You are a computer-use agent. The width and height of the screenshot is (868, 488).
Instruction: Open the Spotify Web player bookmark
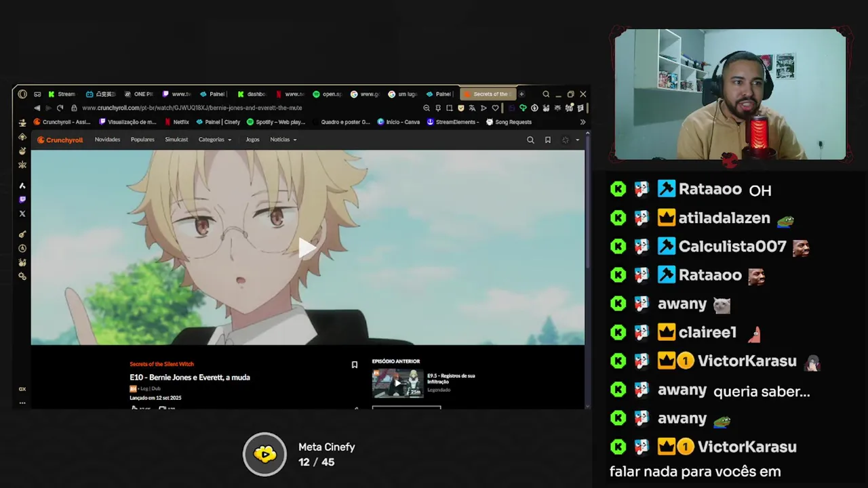pos(276,122)
